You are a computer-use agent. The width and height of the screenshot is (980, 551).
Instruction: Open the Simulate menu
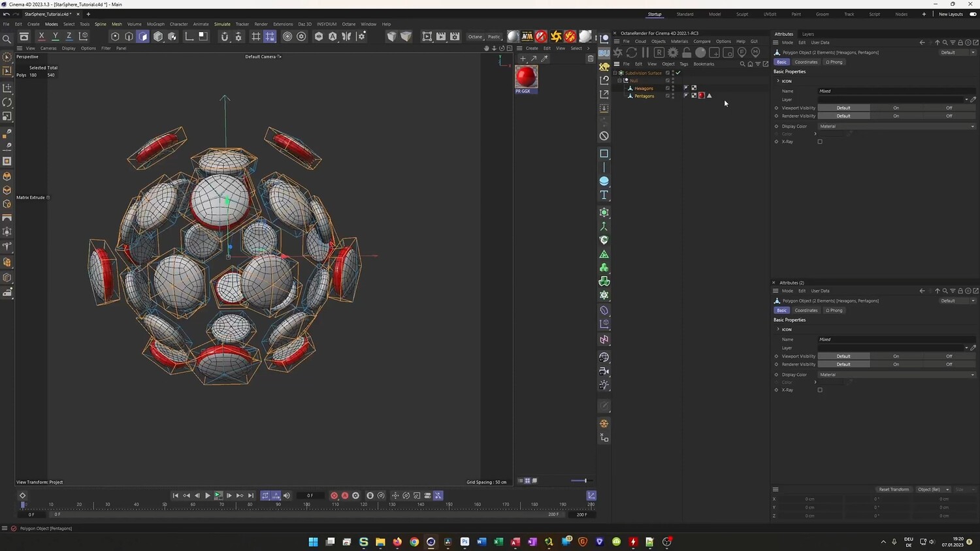point(222,24)
